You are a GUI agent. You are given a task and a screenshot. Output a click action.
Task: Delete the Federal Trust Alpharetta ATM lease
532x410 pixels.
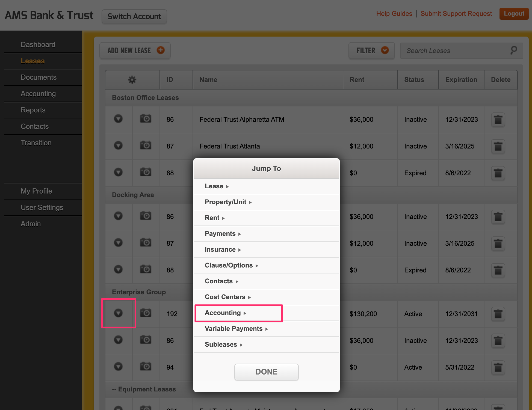click(498, 120)
